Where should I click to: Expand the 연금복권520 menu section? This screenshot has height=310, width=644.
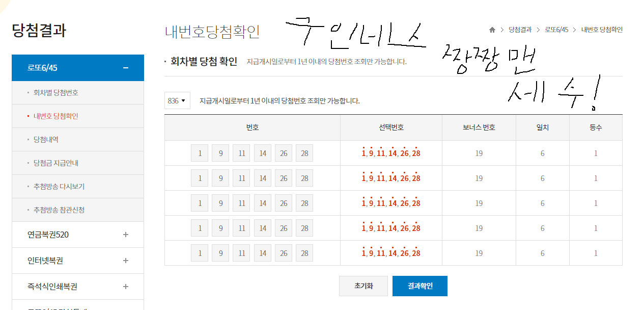point(126,235)
